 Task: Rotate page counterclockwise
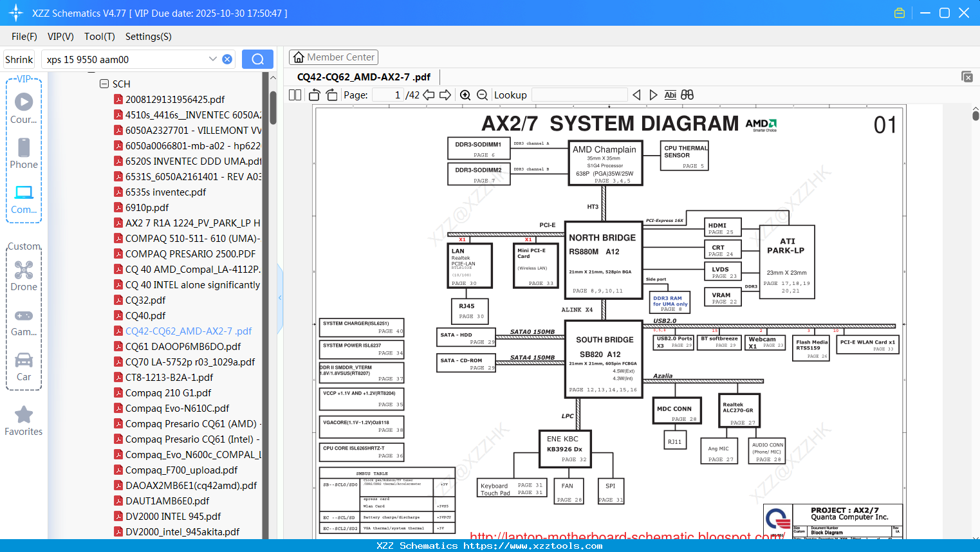(x=314, y=95)
